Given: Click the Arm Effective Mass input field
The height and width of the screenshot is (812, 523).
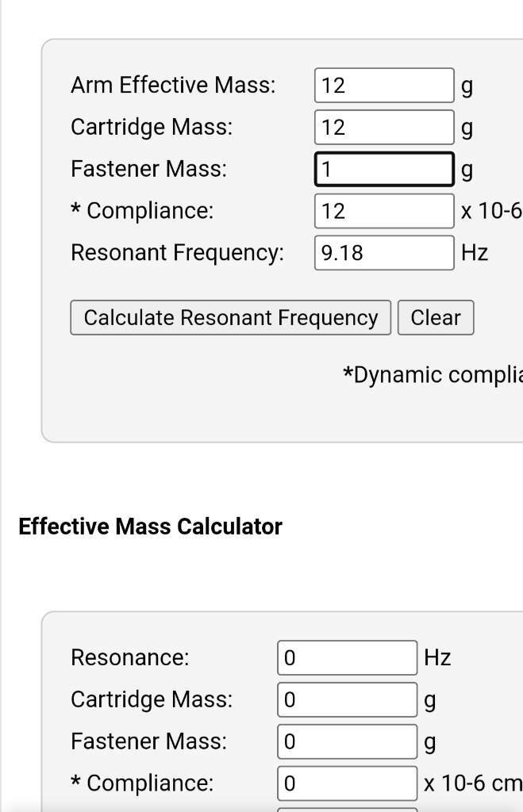Looking at the screenshot, I should tap(384, 86).
